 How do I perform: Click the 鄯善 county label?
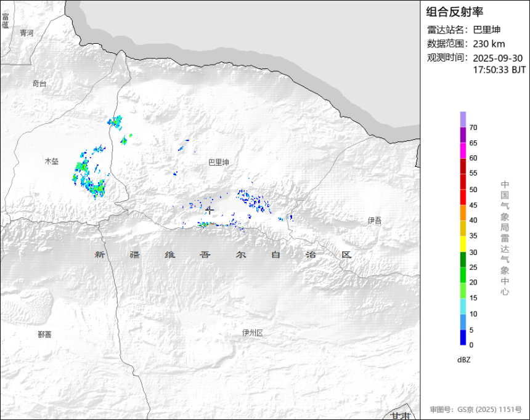(x=44, y=334)
